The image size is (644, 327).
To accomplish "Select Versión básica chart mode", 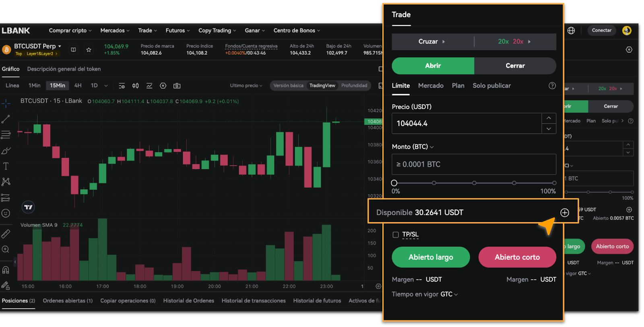I will pos(289,86).
